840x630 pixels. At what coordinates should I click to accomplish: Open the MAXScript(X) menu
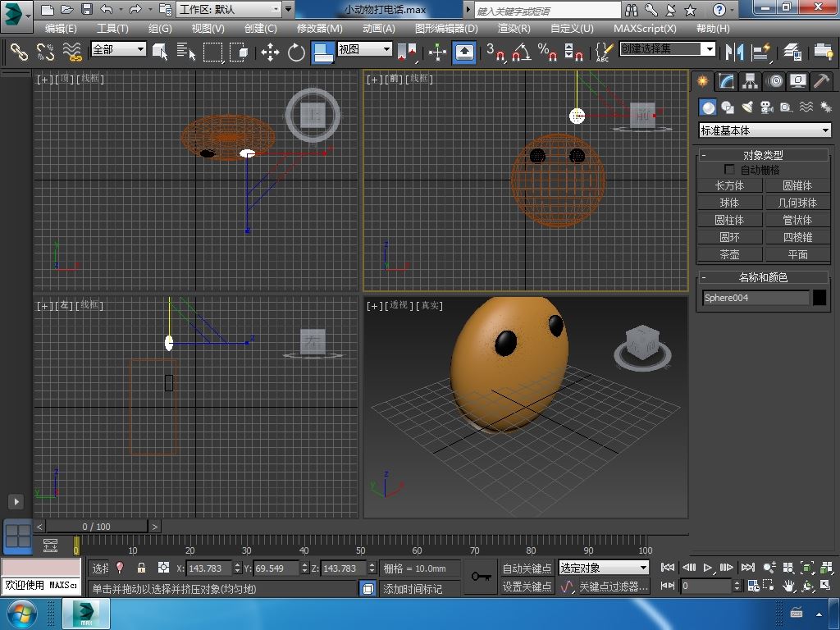click(645, 29)
